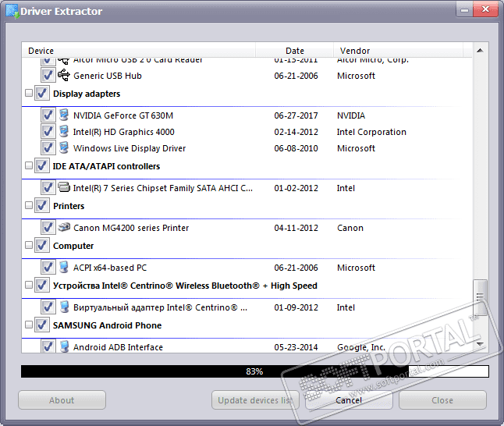Uncheck the Generic USB Hub checkbox

pos(48,75)
